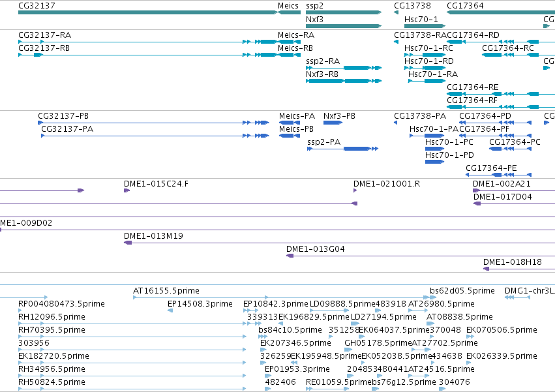Screen dimensions: 555x392
Task: Click the EK026339.5prime EST label
Action: click(502, 356)
